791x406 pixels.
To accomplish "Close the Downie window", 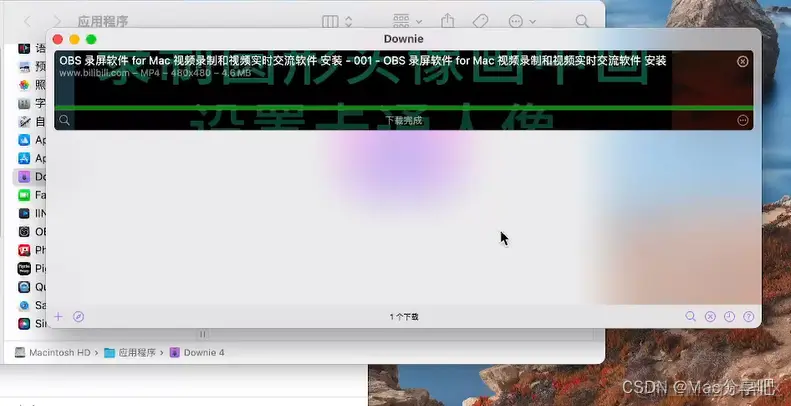I will (x=58, y=39).
